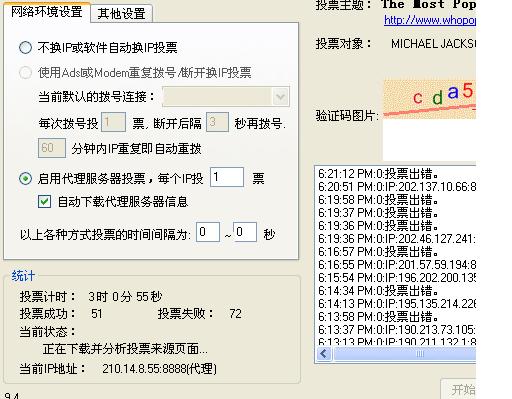The height and width of the screenshot is (399, 512).
Task: Click the 每个IP投 votes input field
Action: pyautogui.click(x=227, y=177)
